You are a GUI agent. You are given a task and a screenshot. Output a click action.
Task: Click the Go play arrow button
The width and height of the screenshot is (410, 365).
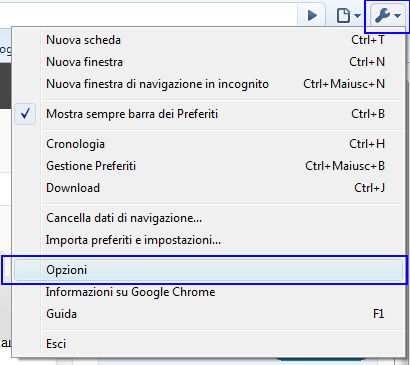(312, 15)
